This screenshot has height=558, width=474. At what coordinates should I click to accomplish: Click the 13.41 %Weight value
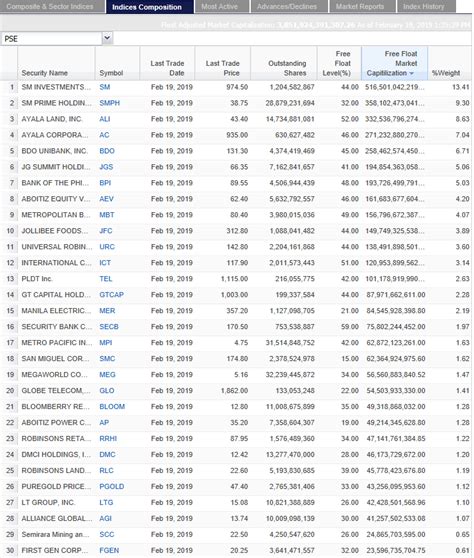point(460,87)
